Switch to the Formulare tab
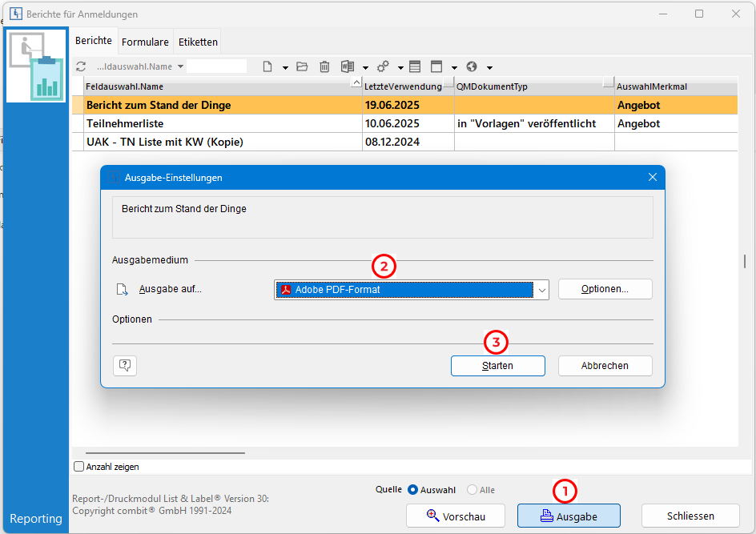 tap(145, 42)
